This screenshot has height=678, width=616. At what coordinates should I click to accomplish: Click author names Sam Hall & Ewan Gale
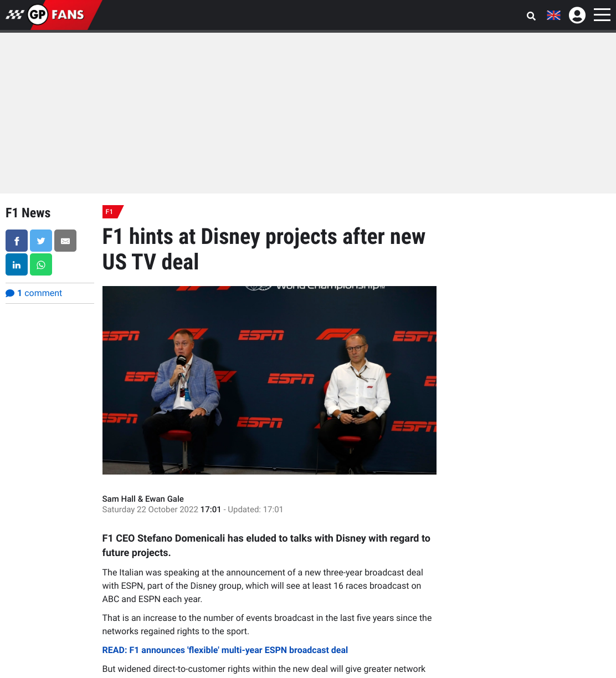(x=143, y=499)
